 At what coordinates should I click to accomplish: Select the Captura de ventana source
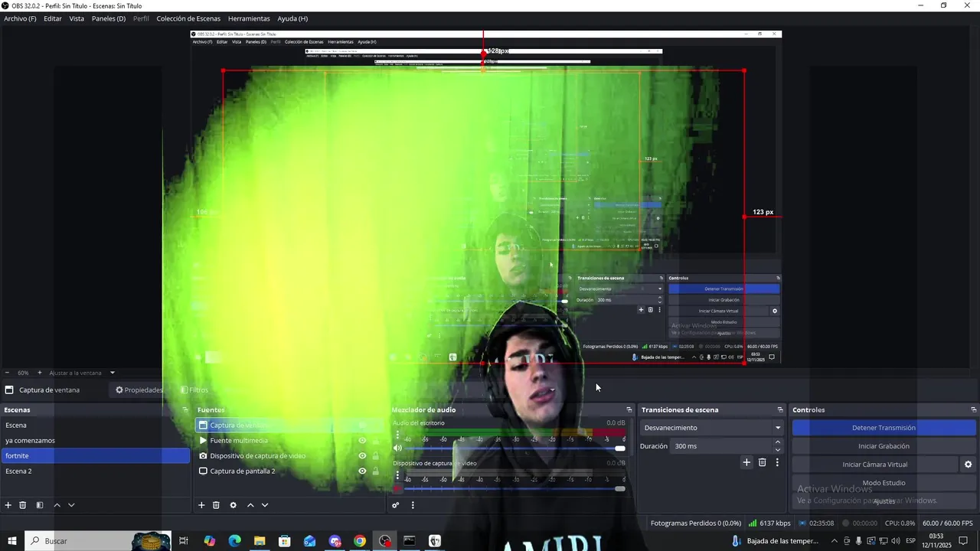click(x=289, y=425)
